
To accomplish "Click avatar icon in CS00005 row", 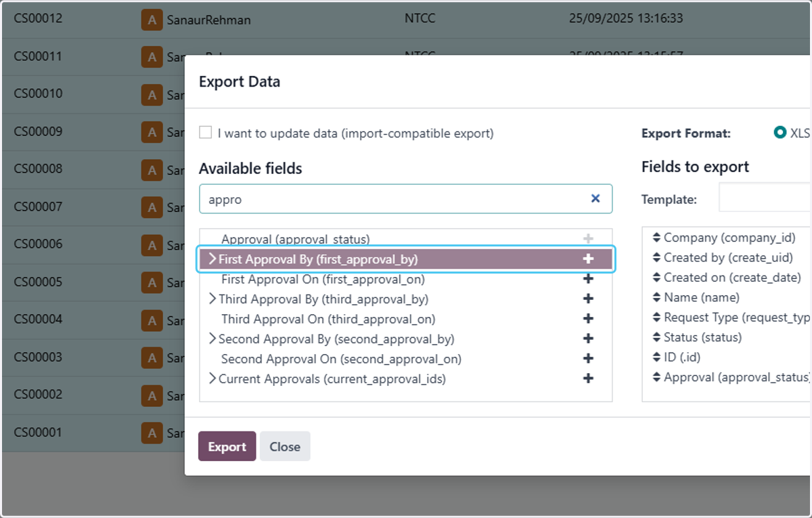I will (x=152, y=282).
